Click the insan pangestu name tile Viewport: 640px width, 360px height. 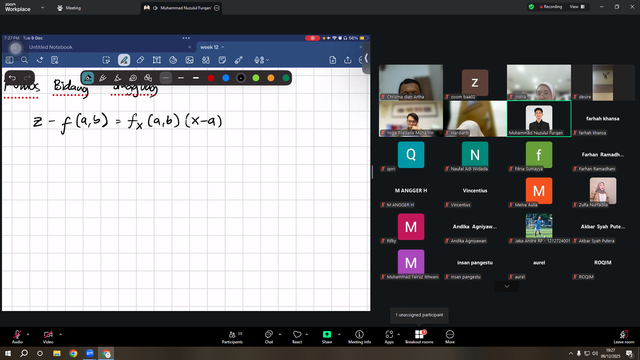coord(475,262)
